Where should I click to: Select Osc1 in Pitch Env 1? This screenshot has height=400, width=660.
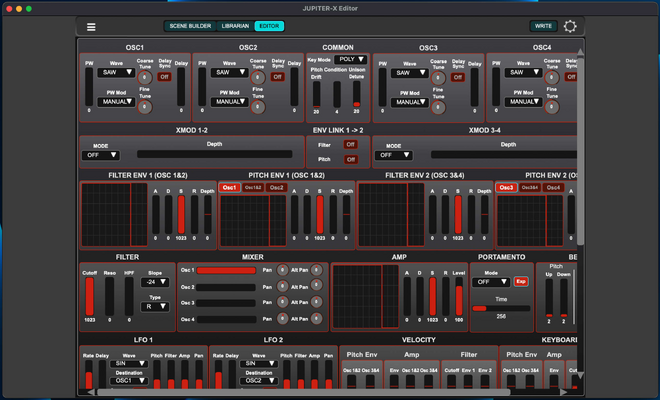coord(229,187)
